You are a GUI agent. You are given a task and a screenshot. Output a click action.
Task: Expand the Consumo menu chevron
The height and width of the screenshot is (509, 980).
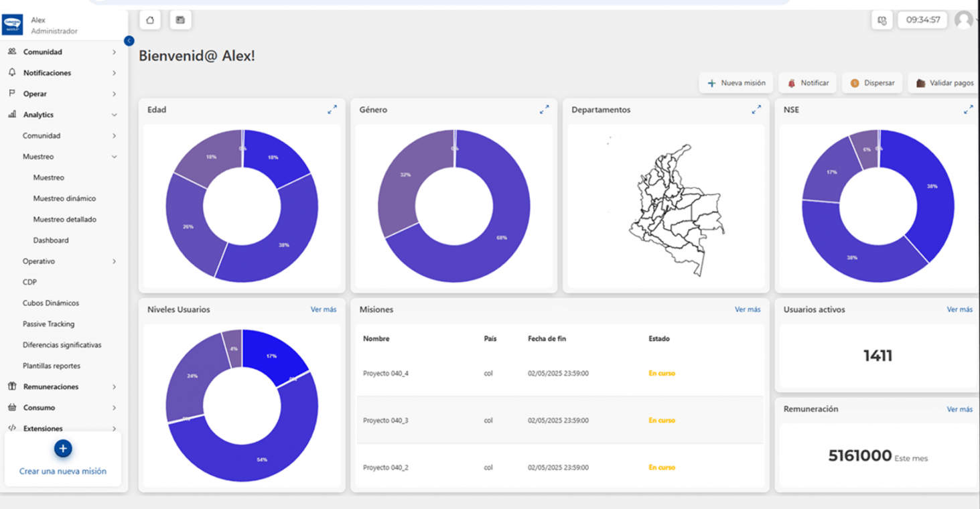tap(114, 407)
